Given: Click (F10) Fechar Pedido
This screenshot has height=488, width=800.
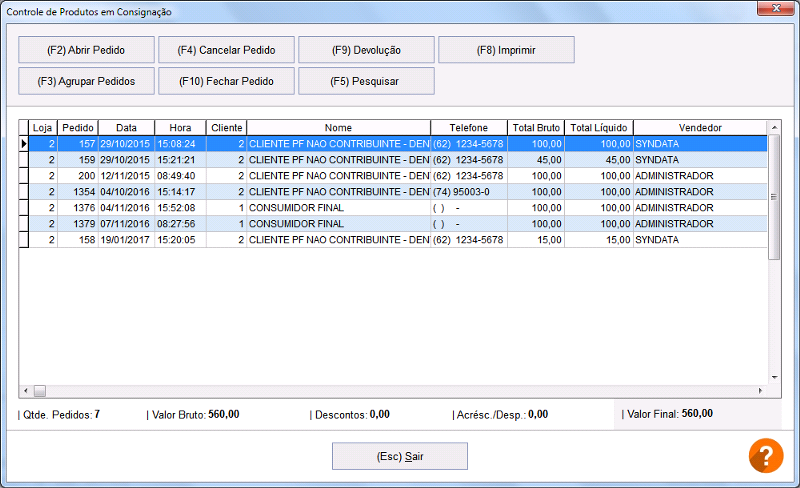Looking at the screenshot, I should (227, 81).
